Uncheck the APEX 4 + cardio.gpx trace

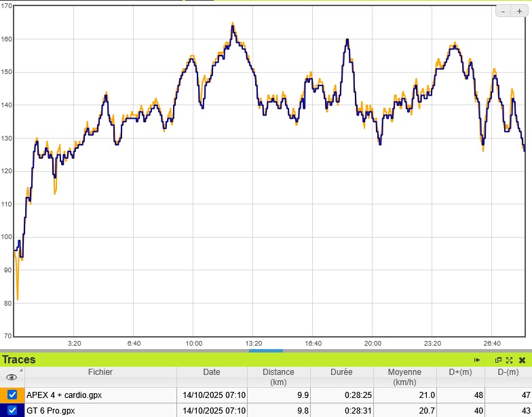click(x=12, y=395)
